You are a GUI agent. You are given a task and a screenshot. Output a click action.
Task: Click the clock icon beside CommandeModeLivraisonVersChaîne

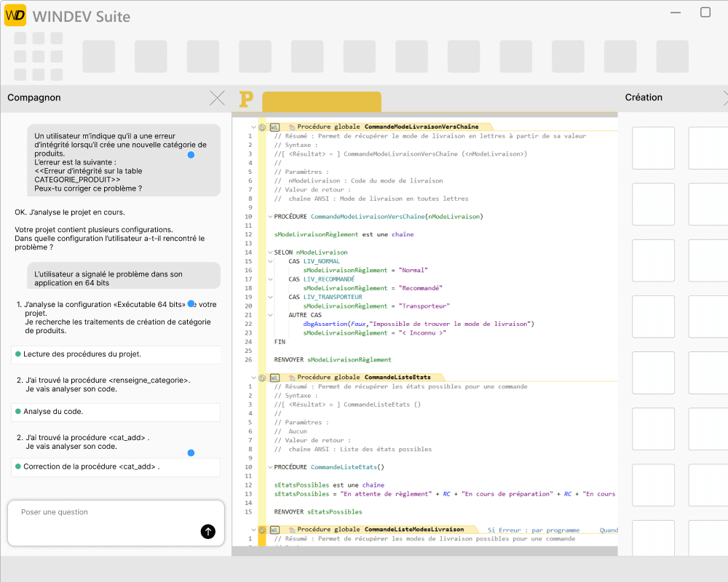pos(262,127)
